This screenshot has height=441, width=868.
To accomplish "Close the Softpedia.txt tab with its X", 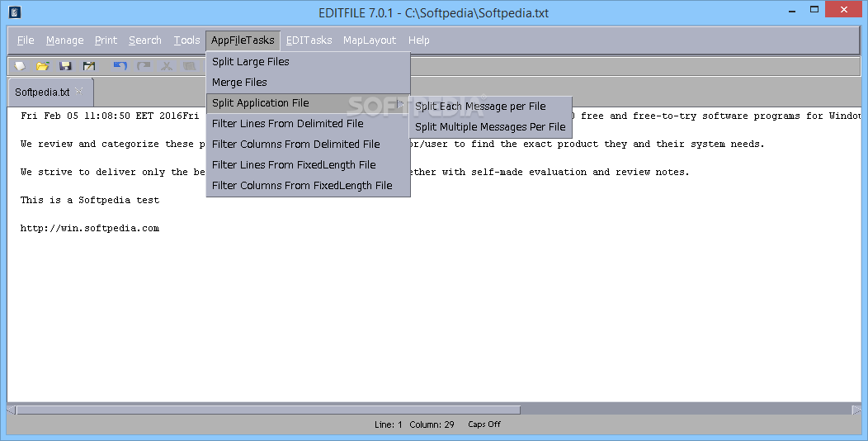I will 78,92.
